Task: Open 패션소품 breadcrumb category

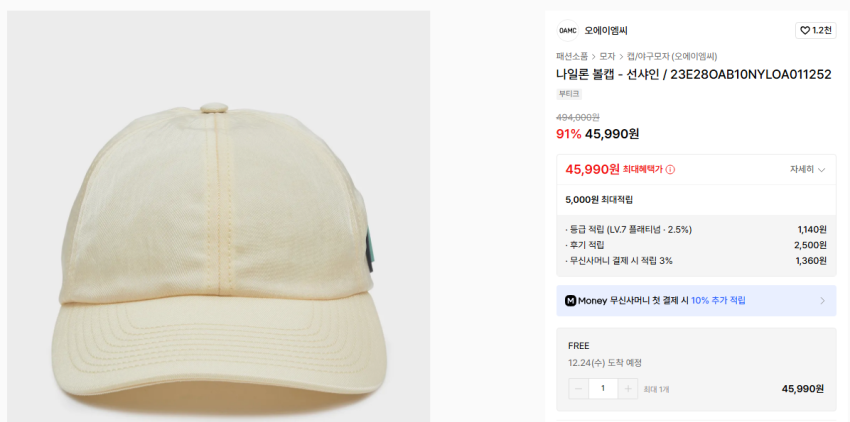Action: coord(572,56)
